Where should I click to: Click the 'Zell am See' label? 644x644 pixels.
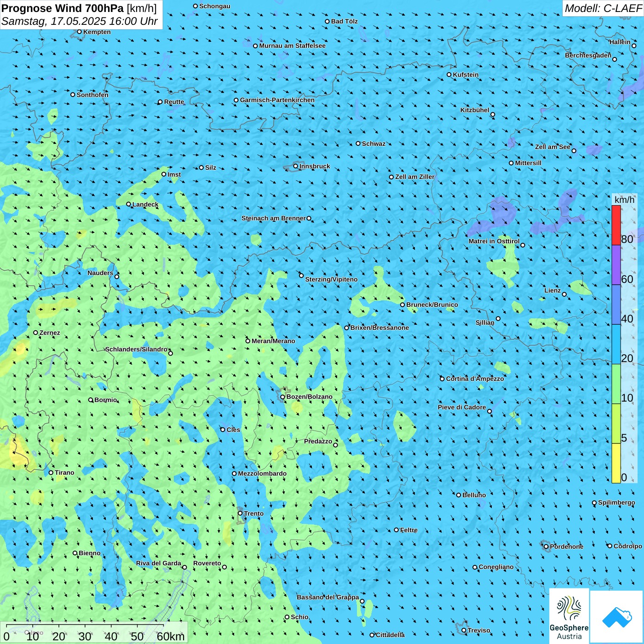coord(552,147)
